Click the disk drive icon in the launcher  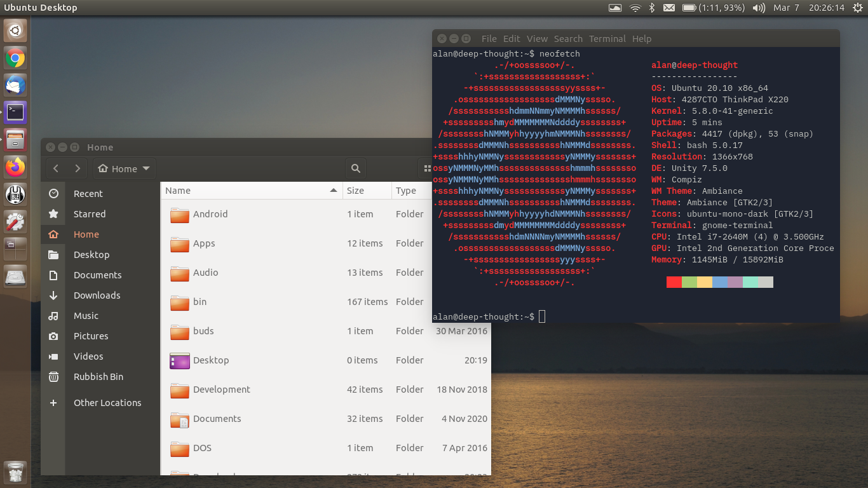pyautogui.click(x=15, y=276)
